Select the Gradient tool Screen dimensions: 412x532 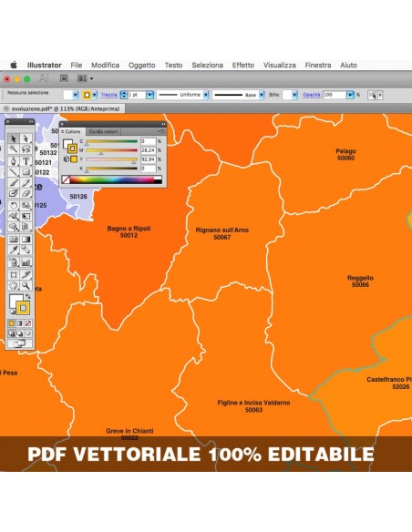tap(26, 240)
